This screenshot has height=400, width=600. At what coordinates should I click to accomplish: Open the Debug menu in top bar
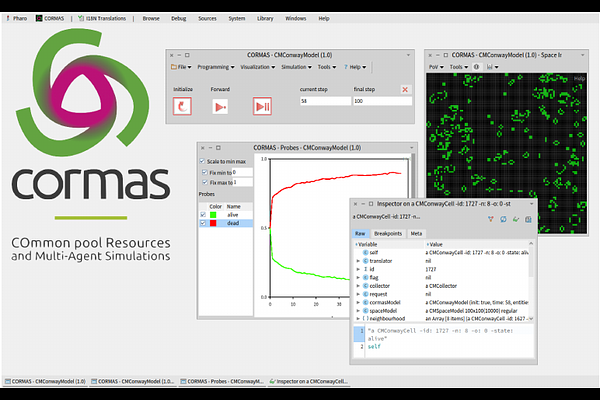coord(178,18)
